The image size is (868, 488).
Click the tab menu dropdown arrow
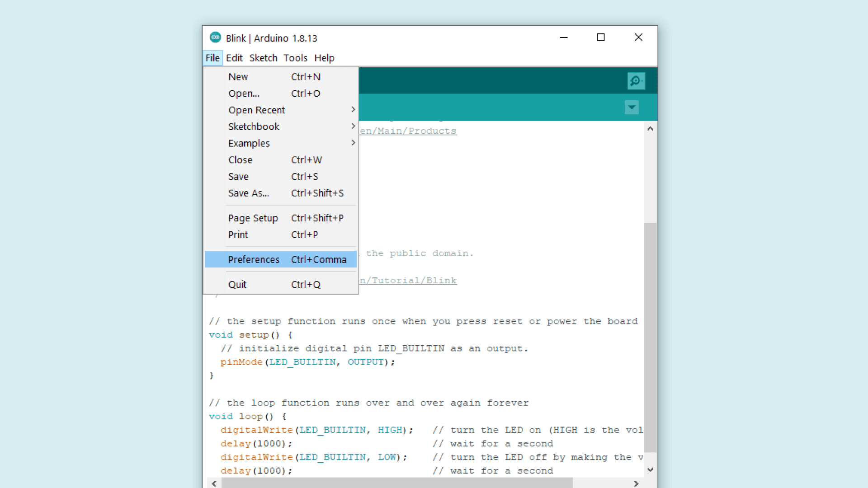632,108
